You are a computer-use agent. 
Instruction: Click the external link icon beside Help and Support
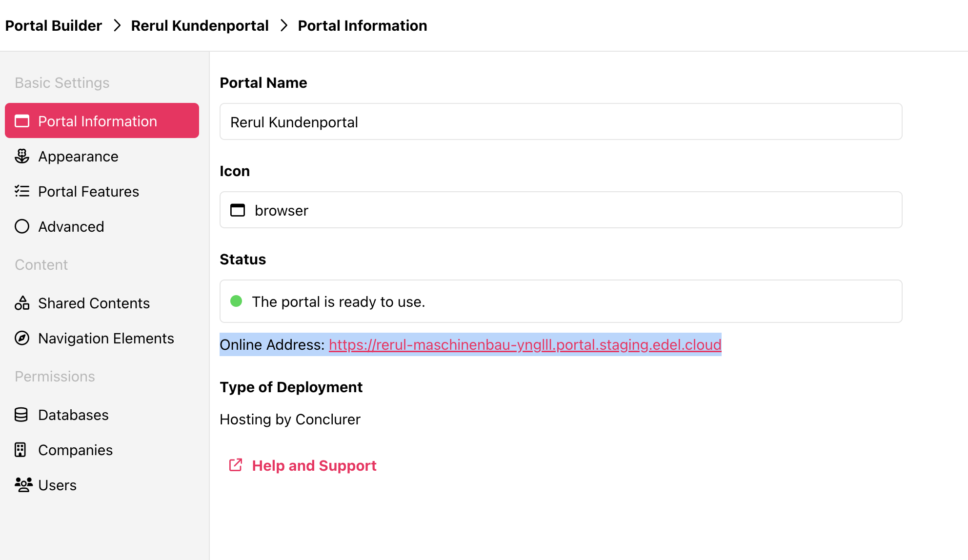click(236, 465)
